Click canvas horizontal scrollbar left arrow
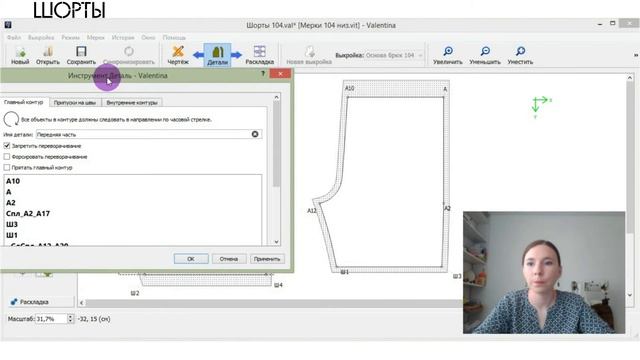 pos(82,303)
